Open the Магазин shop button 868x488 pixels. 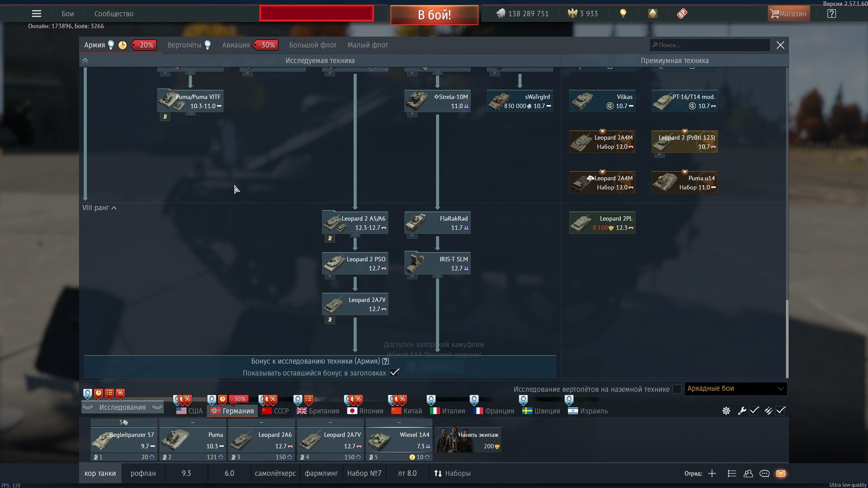(x=789, y=14)
